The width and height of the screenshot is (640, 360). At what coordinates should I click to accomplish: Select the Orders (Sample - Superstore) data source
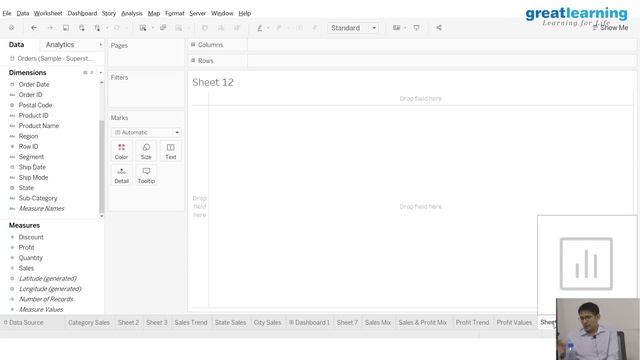(51, 58)
